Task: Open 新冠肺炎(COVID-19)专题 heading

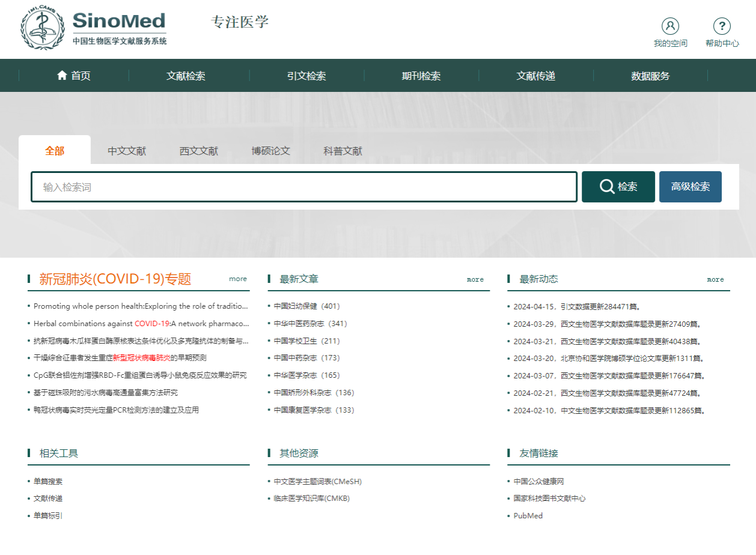Action: (x=115, y=279)
